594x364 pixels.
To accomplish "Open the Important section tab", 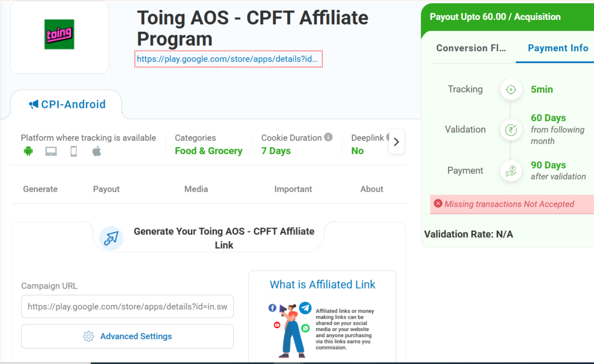I will pos(293,189).
